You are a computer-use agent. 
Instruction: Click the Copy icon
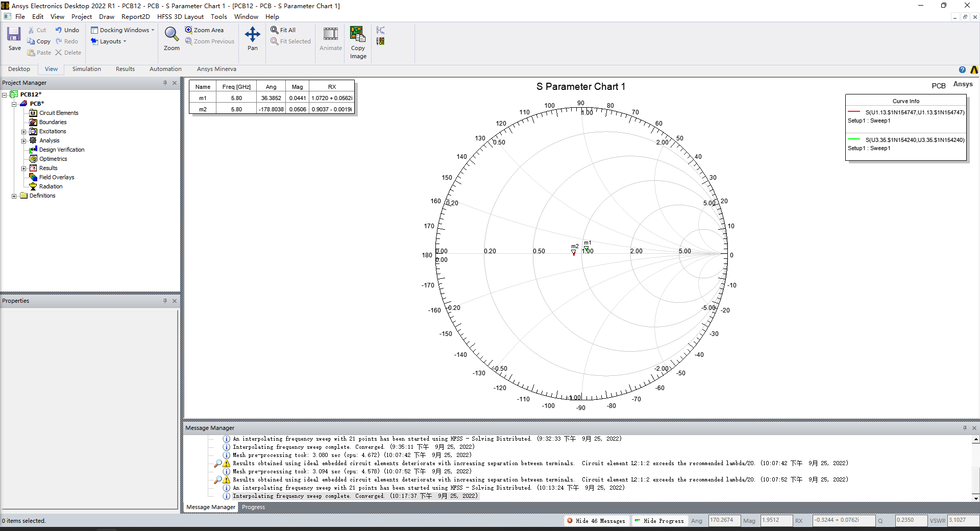(31, 41)
